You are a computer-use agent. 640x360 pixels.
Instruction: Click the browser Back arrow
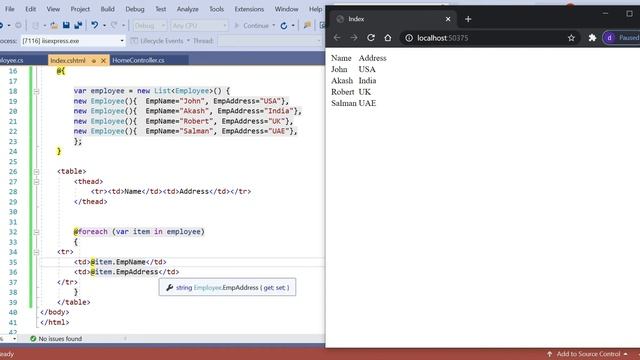pos(337,38)
